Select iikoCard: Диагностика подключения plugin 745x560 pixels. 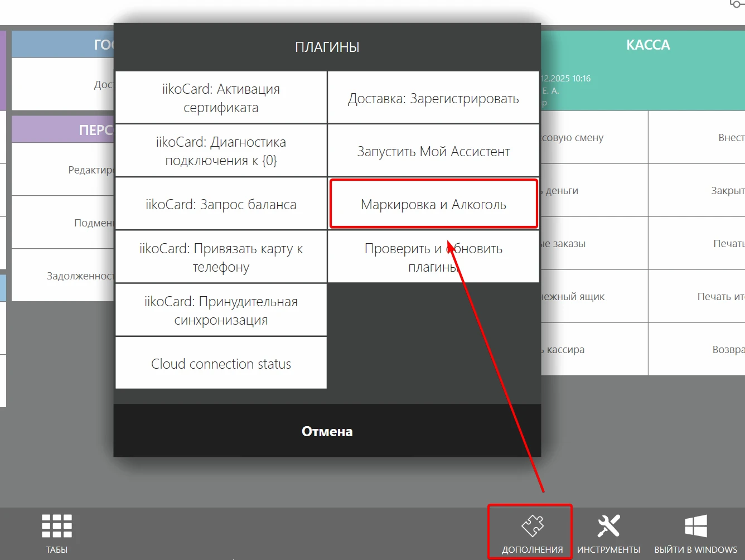click(221, 151)
